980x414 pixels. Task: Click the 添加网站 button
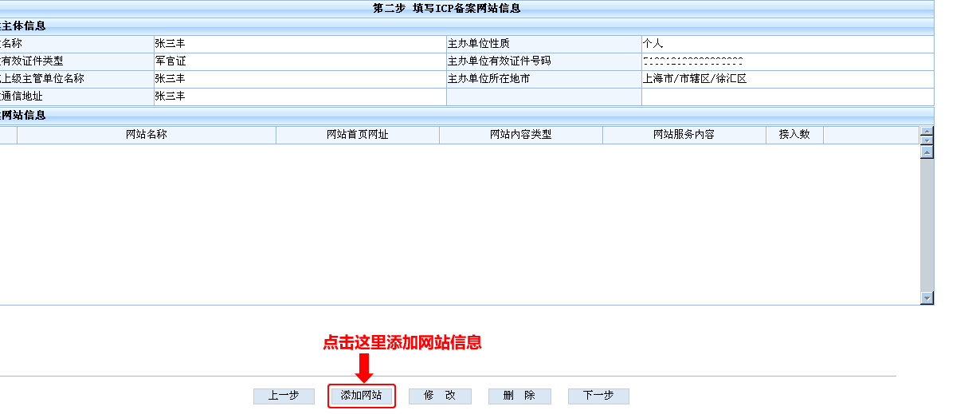tap(361, 396)
